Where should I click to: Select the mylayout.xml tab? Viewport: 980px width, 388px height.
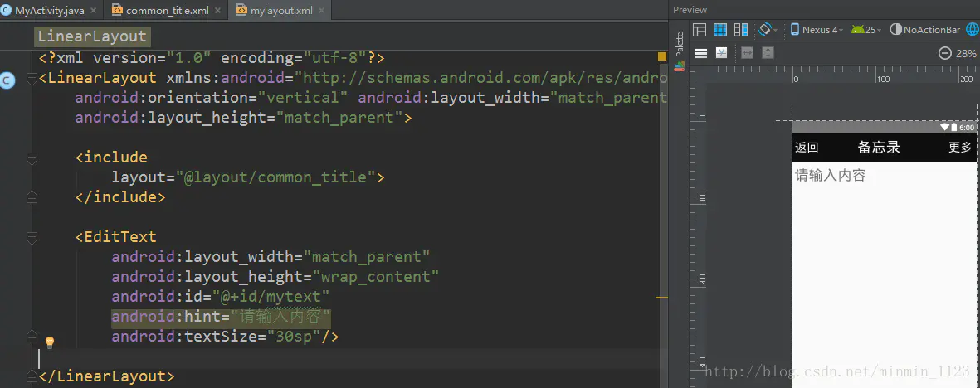click(x=280, y=10)
